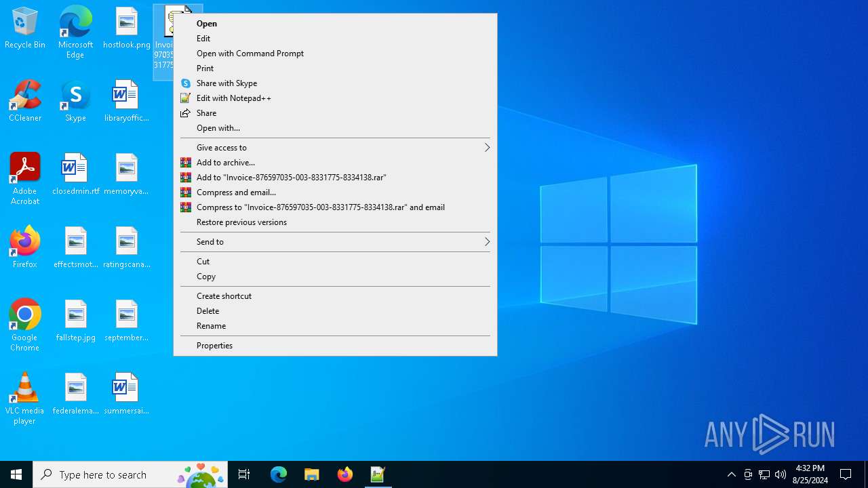Select the summersai... Word document icon

click(x=126, y=394)
